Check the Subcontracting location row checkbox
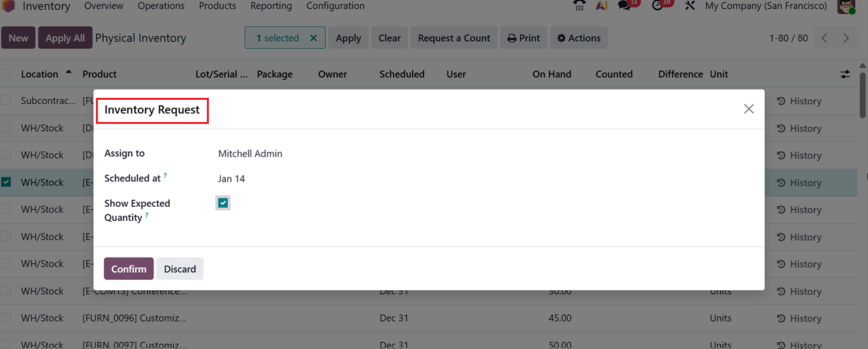The width and height of the screenshot is (868, 349). coord(7,100)
